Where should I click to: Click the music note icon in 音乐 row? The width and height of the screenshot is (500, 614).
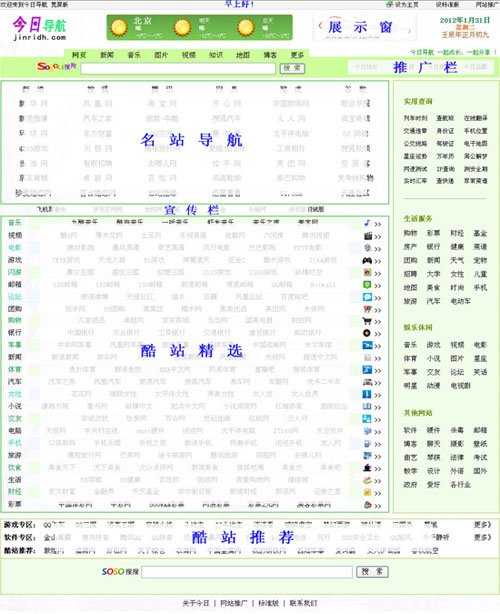click(x=367, y=223)
